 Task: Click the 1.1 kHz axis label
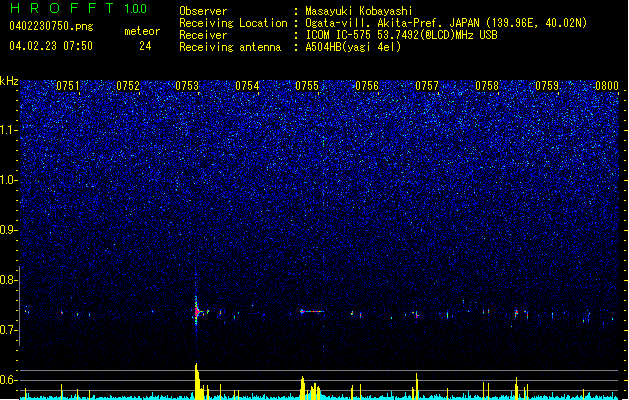click(x=8, y=130)
